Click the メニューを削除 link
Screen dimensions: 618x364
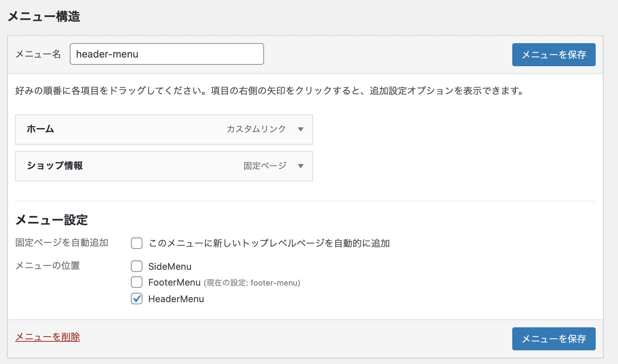47,337
